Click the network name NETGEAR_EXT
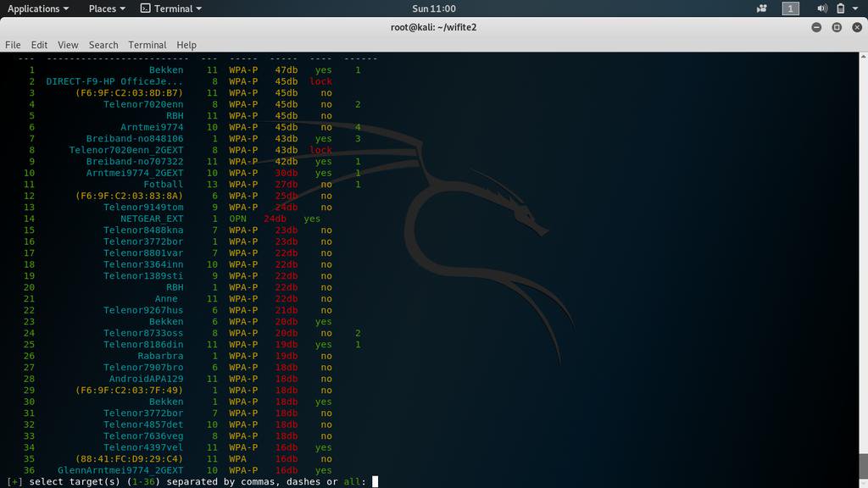 pos(152,219)
